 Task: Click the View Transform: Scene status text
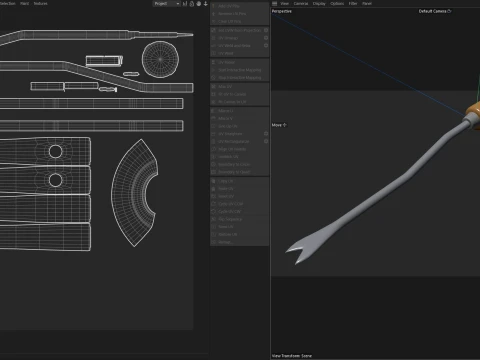point(292,356)
